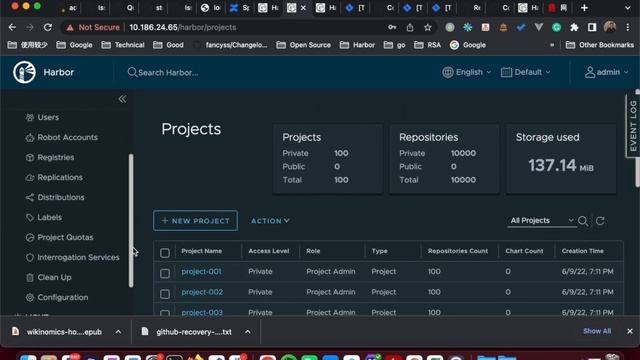Open Labels in the sidebar
The image size is (640, 360).
49,218
